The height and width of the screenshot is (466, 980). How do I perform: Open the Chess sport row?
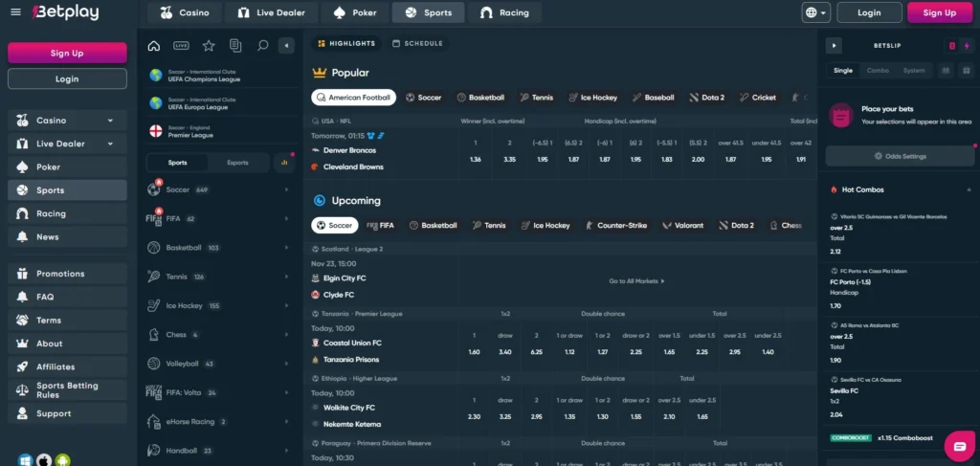(219, 335)
